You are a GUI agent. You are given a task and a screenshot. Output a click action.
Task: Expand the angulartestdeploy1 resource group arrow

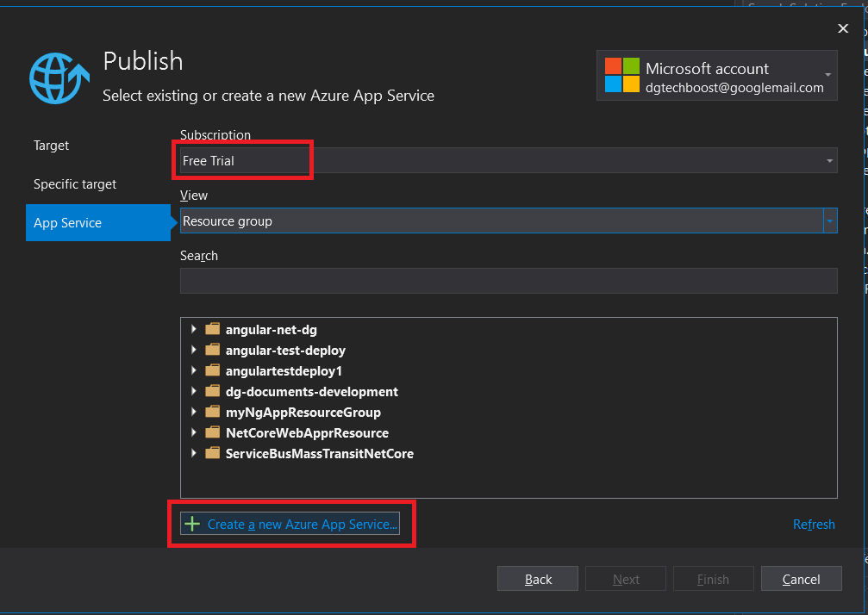pyautogui.click(x=193, y=370)
